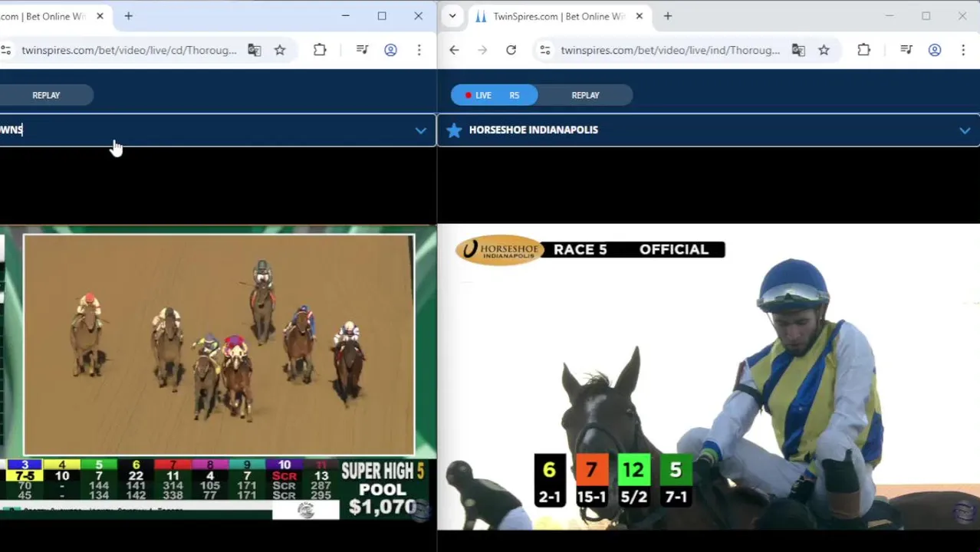The width and height of the screenshot is (980, 552).
Task: Click translate icon in left window address bar
Action: pyautogui.click(x=255, y=50)
